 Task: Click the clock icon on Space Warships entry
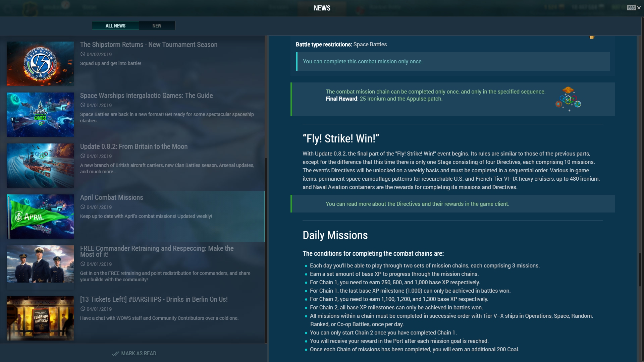[83, 105]
